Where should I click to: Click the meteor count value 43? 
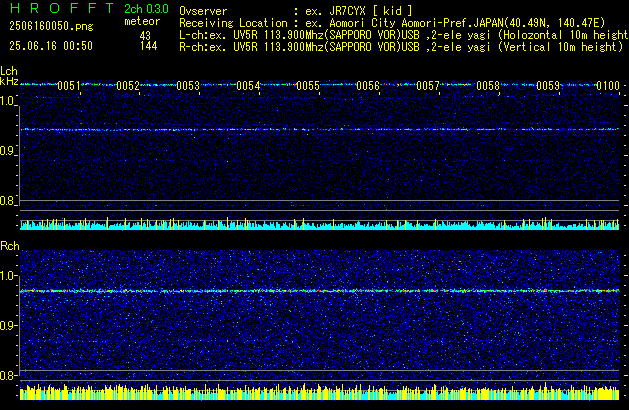(x=145, y=36)
